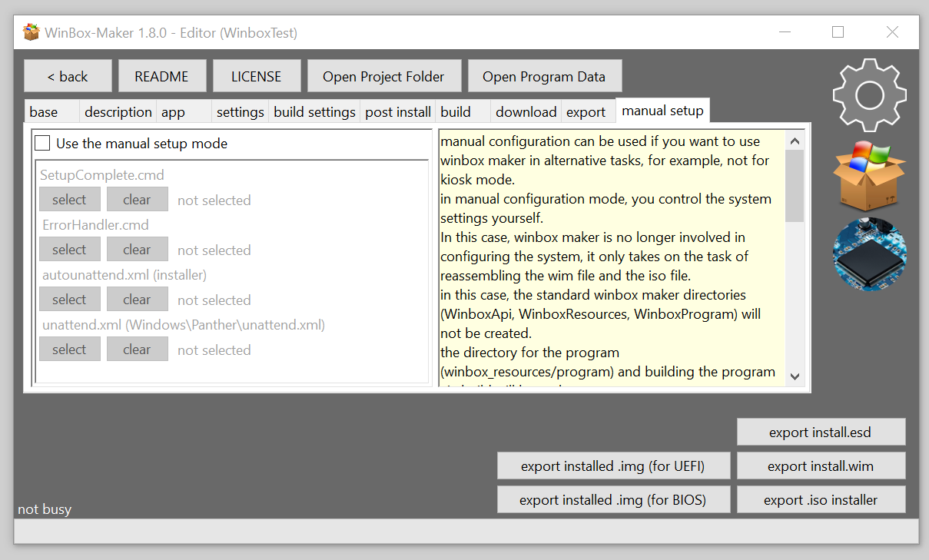Click export installed .img (for UEFI)
This screenshot has height=560, width=929.
(613, 466)
